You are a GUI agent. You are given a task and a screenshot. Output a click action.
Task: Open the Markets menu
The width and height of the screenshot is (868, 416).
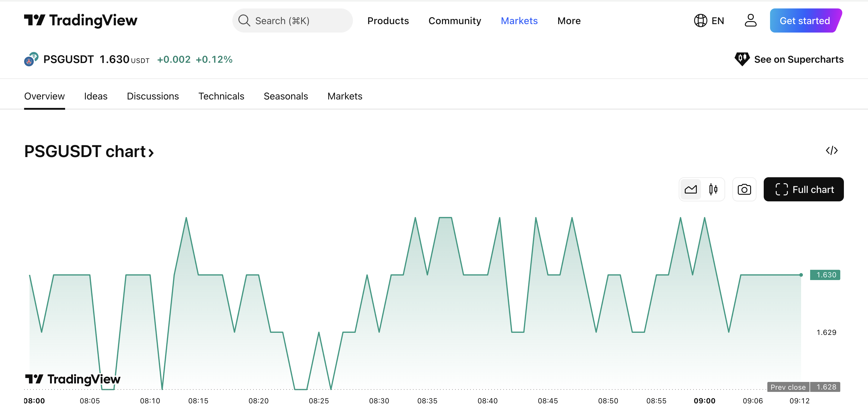pos(519,21)
